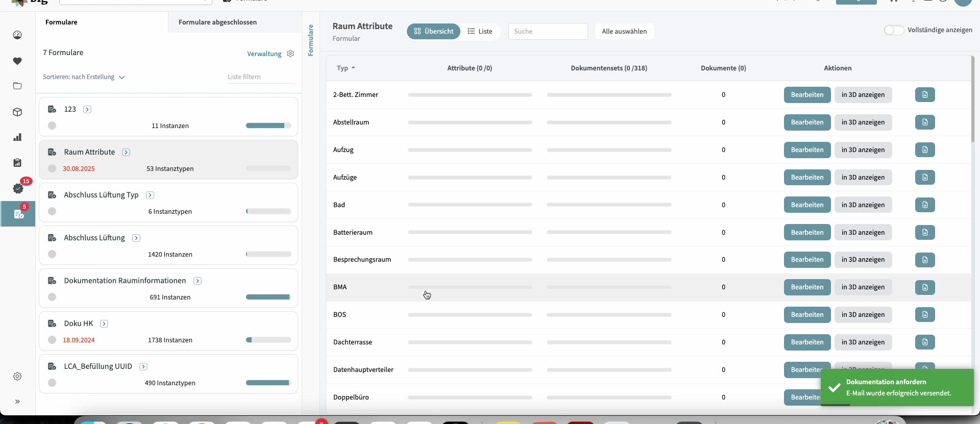Open the 3D cube model icon
The image size is (980, 424).
[x=17, y=112]
